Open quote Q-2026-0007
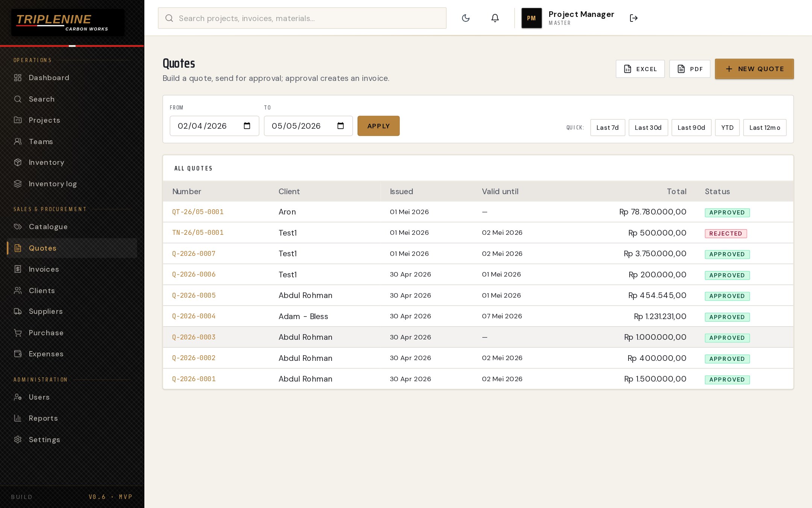The width and height of the screenshot is (812, 508). (x=194, y=254)
